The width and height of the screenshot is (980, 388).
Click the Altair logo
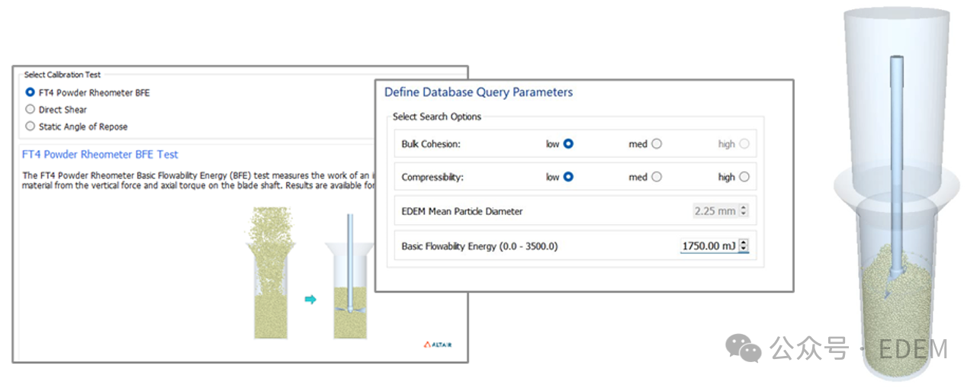coord(437,345)
